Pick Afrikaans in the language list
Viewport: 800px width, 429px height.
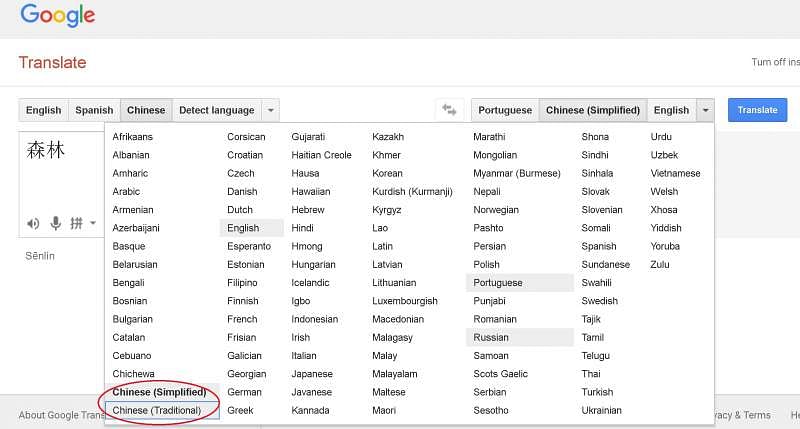[x=133, y=137]
